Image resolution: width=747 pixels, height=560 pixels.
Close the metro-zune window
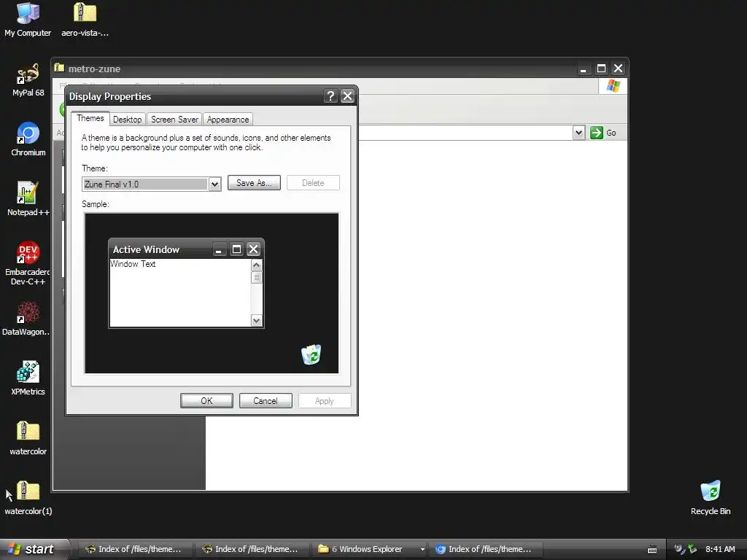pos(619,69)
